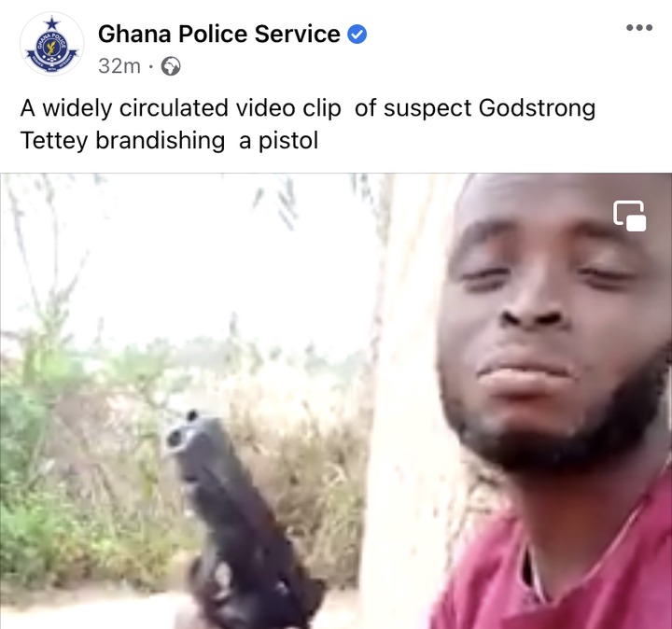Select the post caption text paragraph
The width and height of the screenshot is (672, 629).
coord(308,124)
